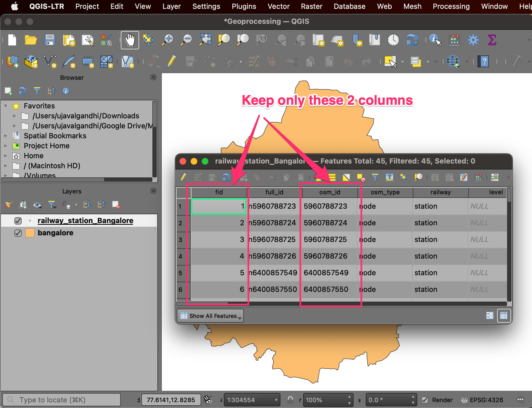Expand Project Home node
The image size is (532, 408).
(x=6, y=146)
